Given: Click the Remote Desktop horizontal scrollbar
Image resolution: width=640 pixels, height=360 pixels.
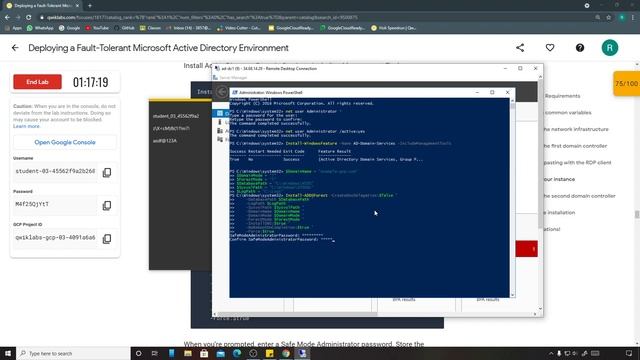Looking at the screenshot, I should (375, 314).
